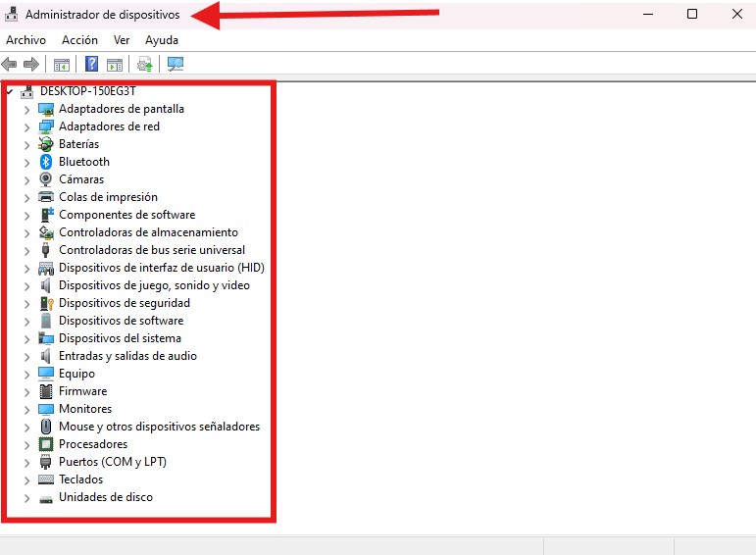Open the Ayuda menu
The height and width of the screenshot is (555, 756).
162,40
